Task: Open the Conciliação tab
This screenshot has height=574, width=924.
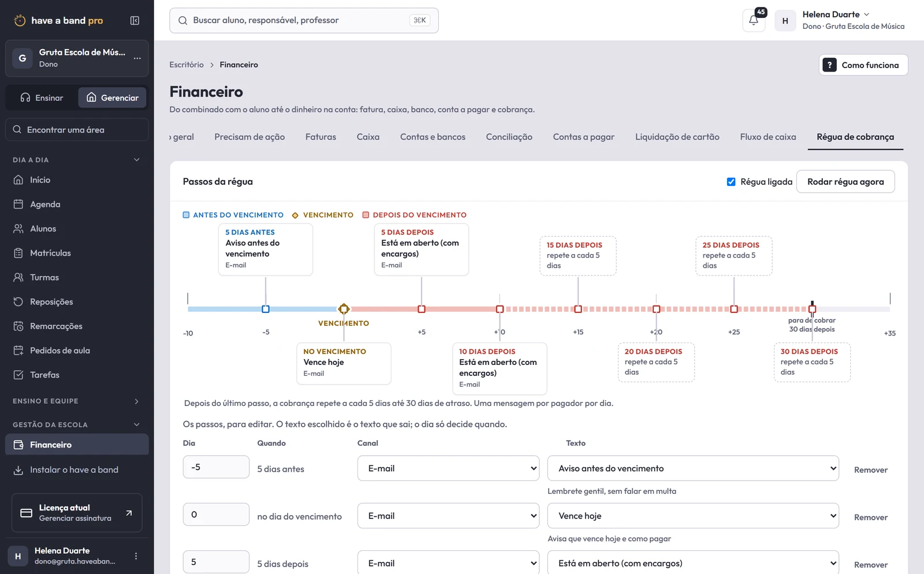Action: click(509, 137)
